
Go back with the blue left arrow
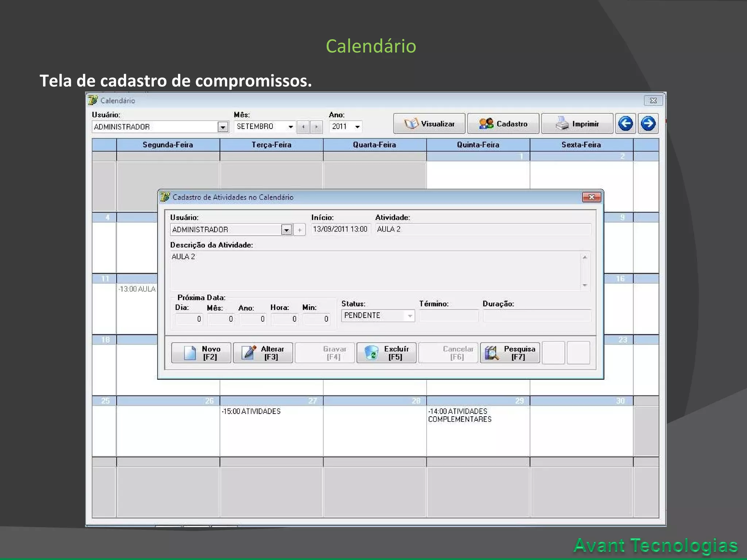tap(626, 124)
